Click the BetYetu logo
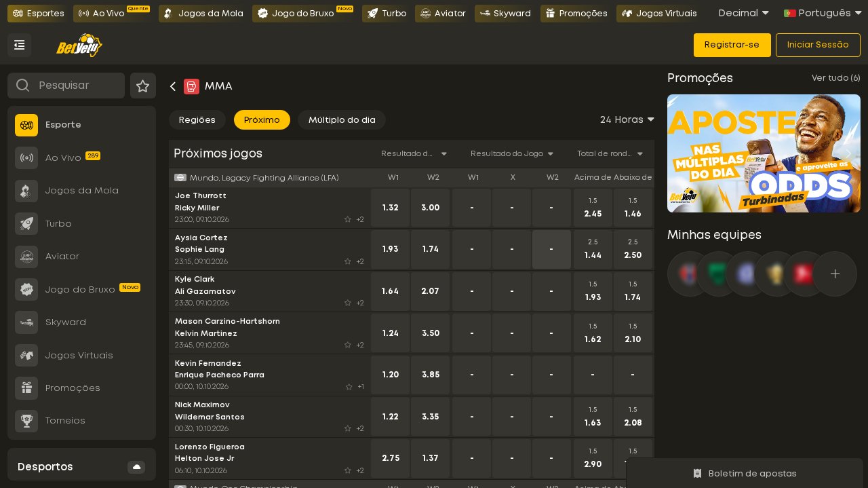 click(x=79, y=45)
